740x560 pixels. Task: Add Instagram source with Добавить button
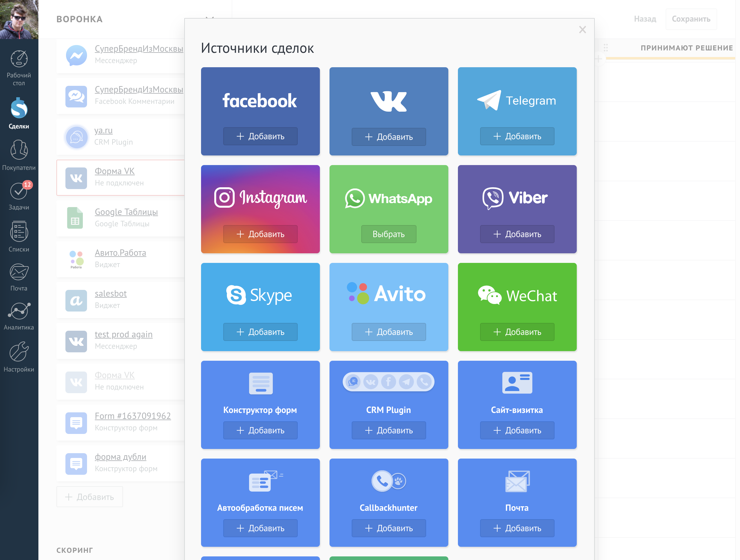point(260,234)
